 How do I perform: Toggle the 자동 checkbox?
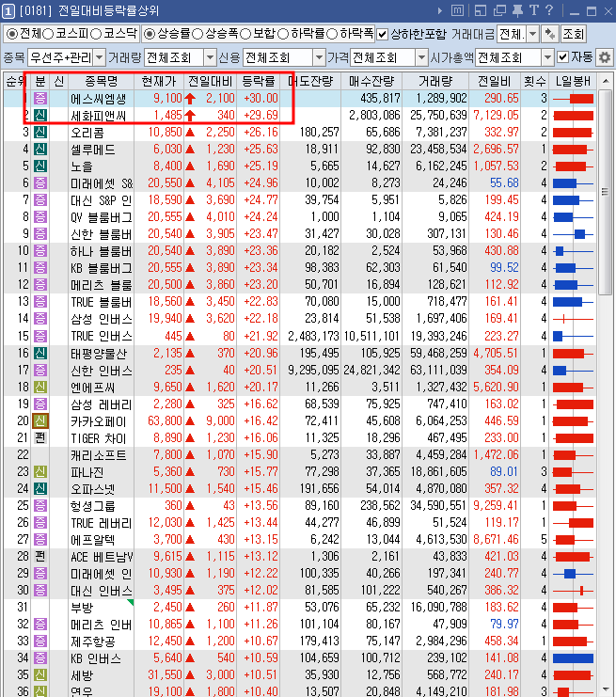[x=562, y=56]
